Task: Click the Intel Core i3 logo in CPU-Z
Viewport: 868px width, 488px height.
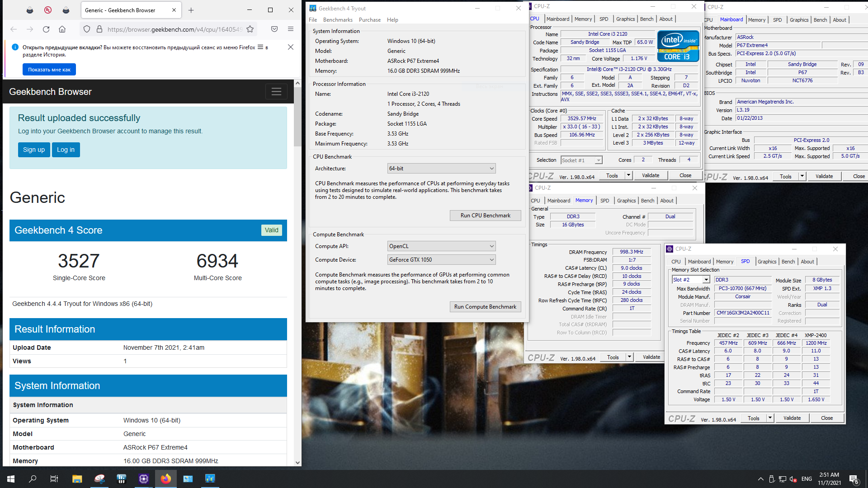Action: click(678, 46)
